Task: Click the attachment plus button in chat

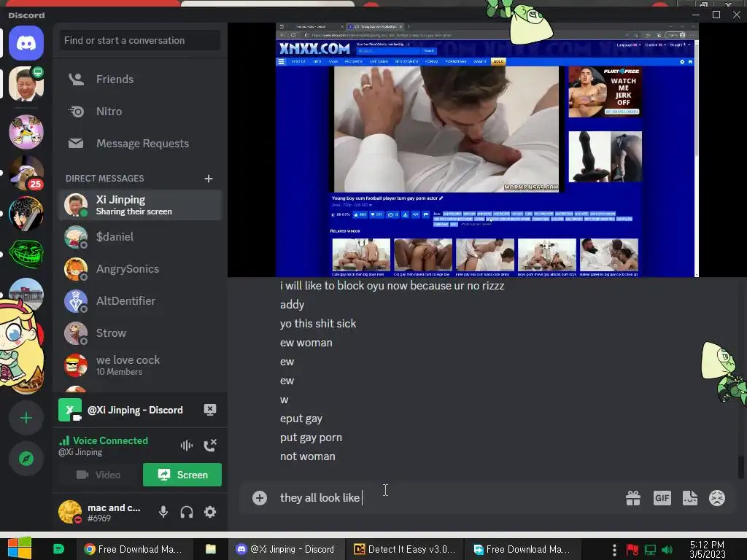Action: 260,498
